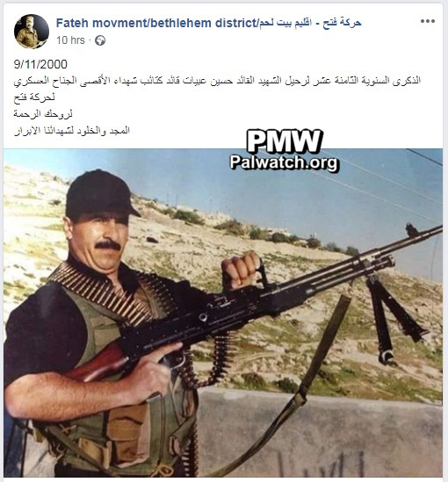448x482 pixels.
Task: Open post permalink via 10 hrs timestamp
Action: click(x=70, y=40)
